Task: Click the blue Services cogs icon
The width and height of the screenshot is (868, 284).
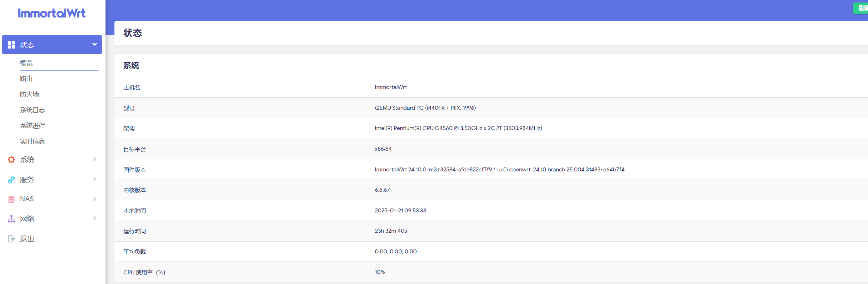Action: 11,180
